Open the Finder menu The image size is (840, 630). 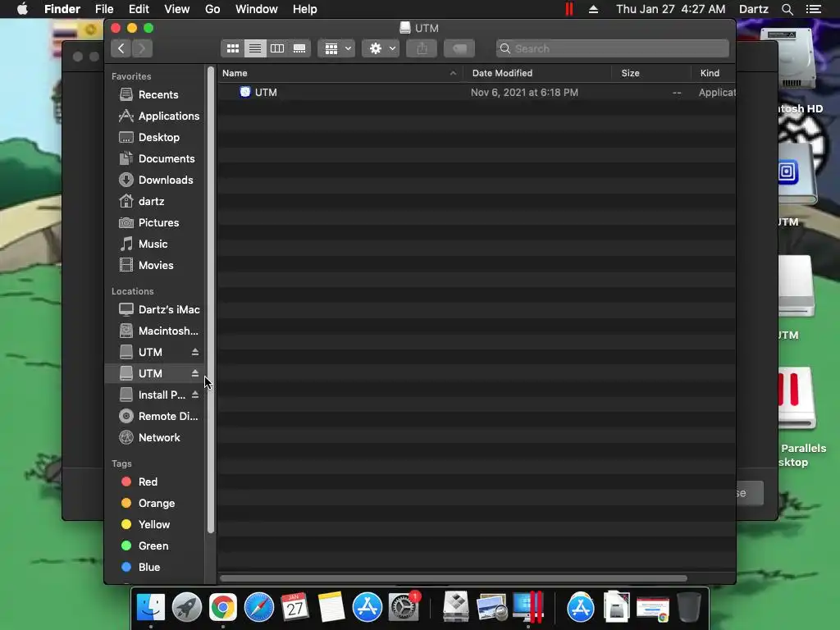coord(62,9)
